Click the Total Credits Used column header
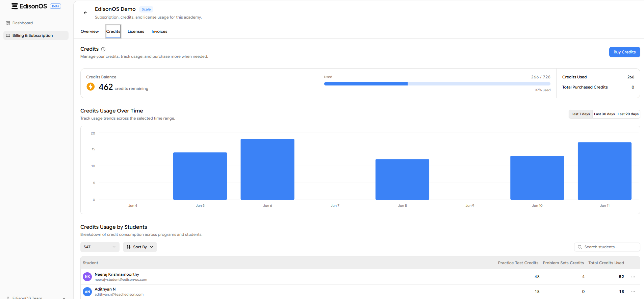Image resolution: width=644 pixels, height=299 pixels. click(606, 263)
